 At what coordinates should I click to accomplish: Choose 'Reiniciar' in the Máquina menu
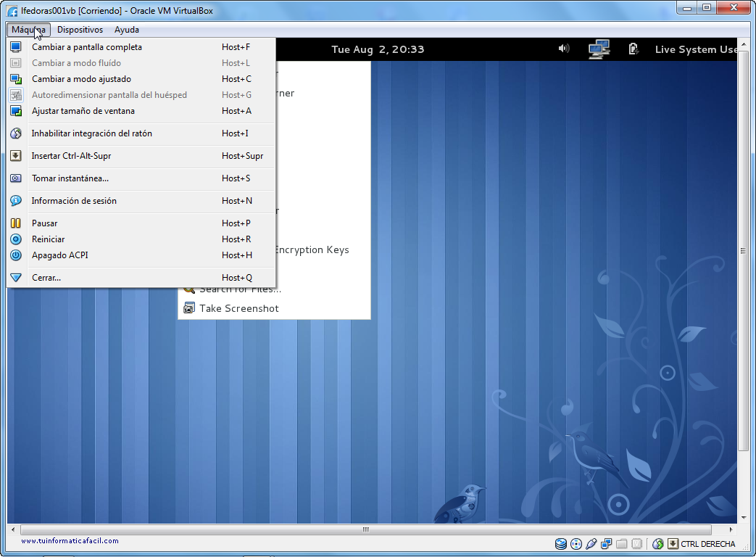pyautogui.click(x=141, y=239)
